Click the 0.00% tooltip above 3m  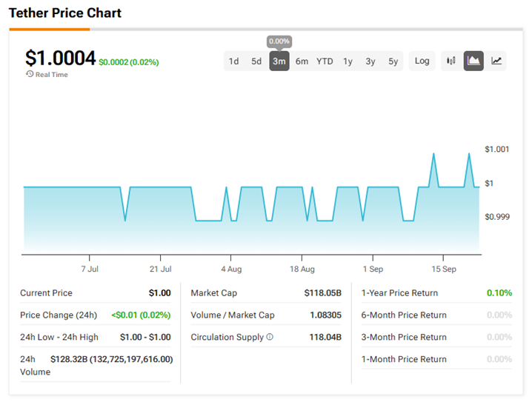click(279, 41)
